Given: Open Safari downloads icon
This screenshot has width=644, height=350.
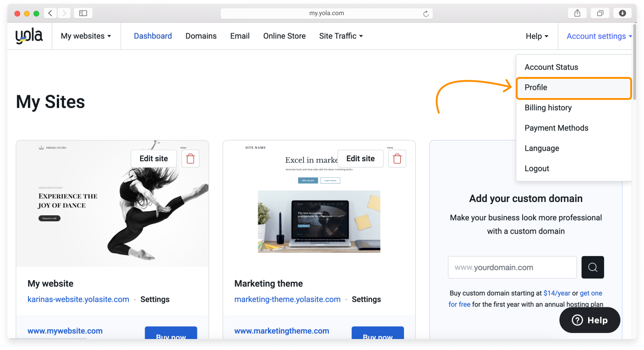Looking at the screenshot, I should point(622,13).
